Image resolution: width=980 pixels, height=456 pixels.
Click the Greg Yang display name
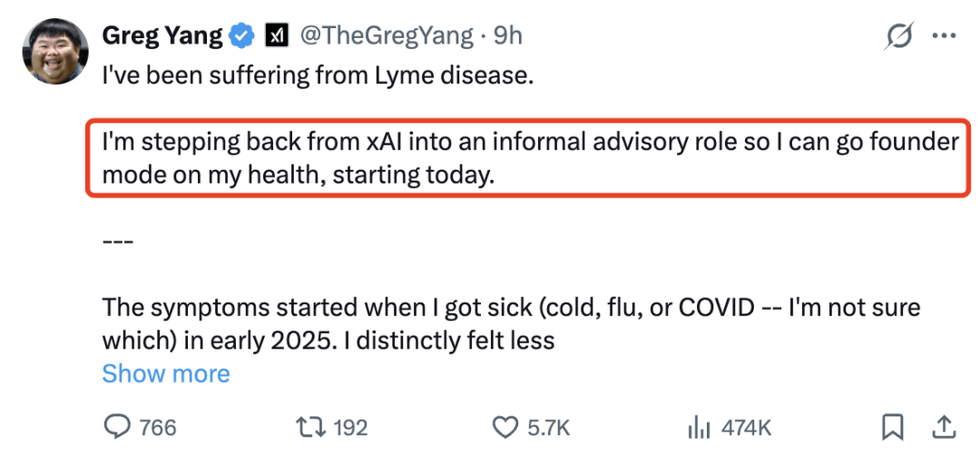coord(162,36)
